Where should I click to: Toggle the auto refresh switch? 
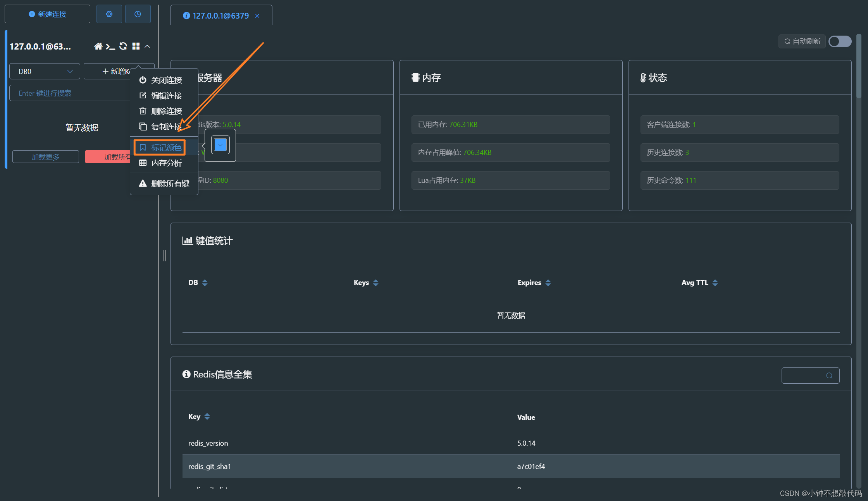(840, 41)
